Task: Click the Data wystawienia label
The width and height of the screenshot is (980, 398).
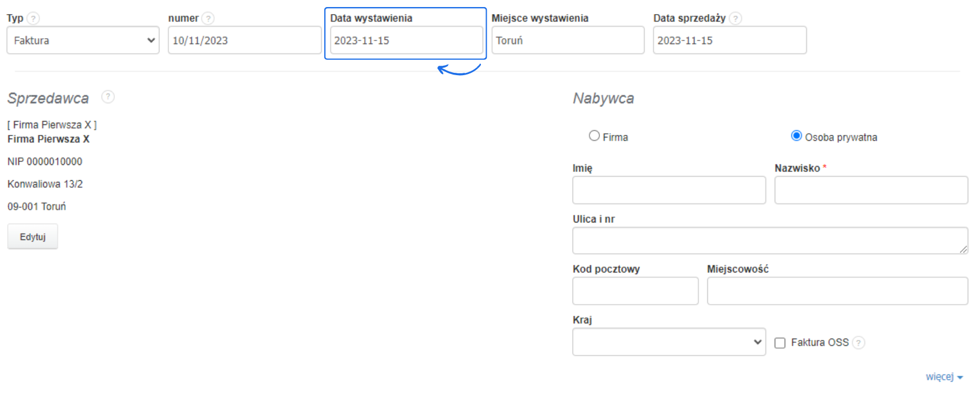Action: tap(371, 18)
